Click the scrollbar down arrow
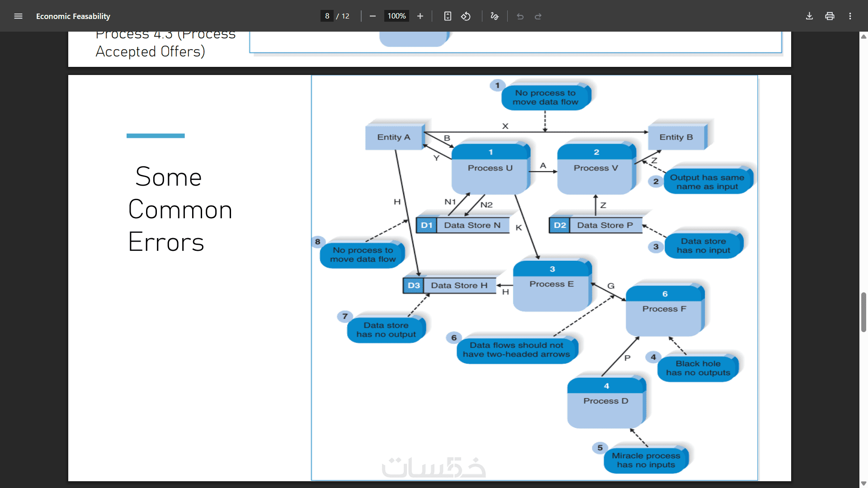This screenshot has height=488, width=868. [863, 483]
